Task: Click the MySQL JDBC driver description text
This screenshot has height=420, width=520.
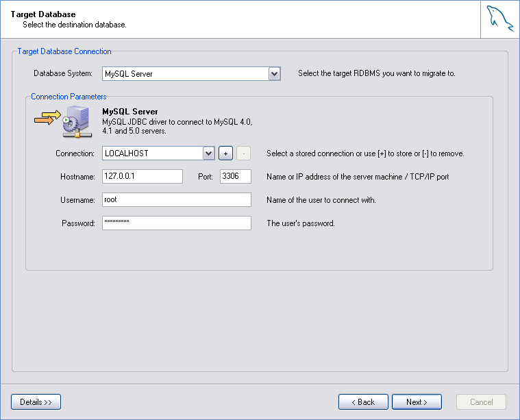Action: pyautogui.click(x=177, y=126)
